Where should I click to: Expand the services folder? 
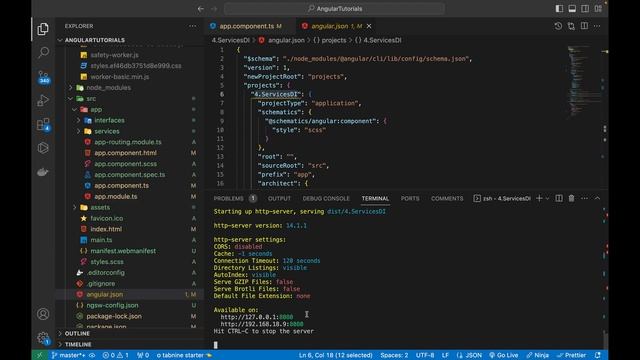click(107, 131)
